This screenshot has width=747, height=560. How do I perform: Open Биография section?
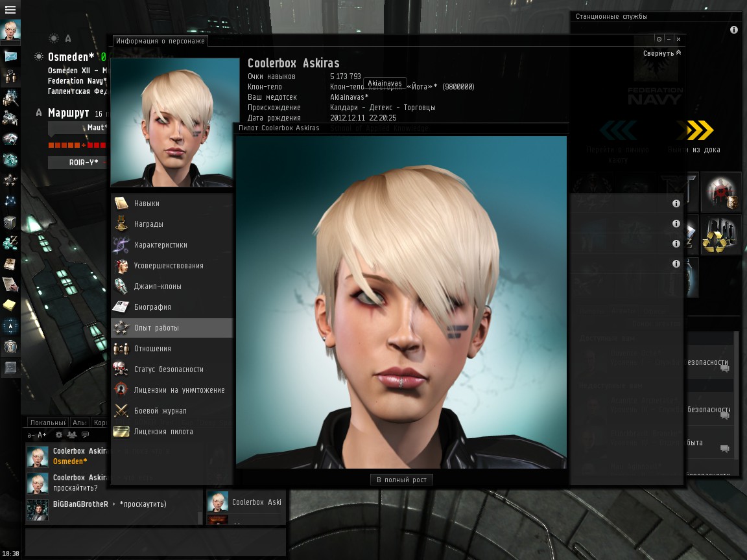(172, 307)
